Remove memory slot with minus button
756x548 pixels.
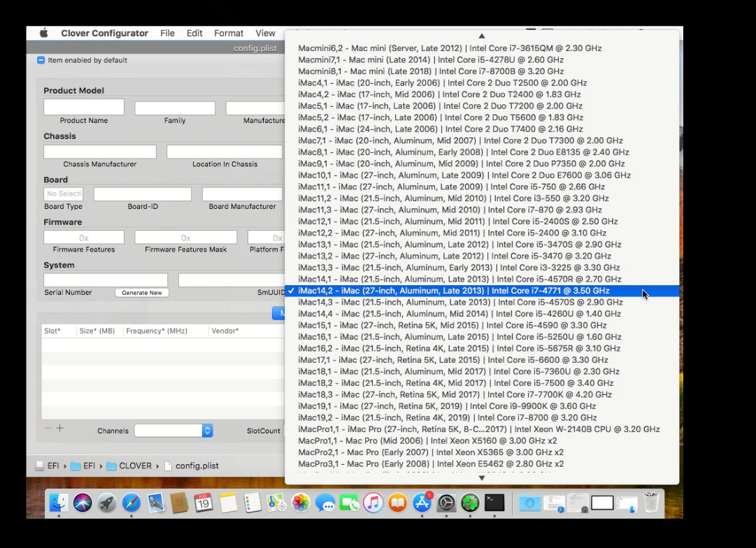pyautogui.click(x=48, y=428)
